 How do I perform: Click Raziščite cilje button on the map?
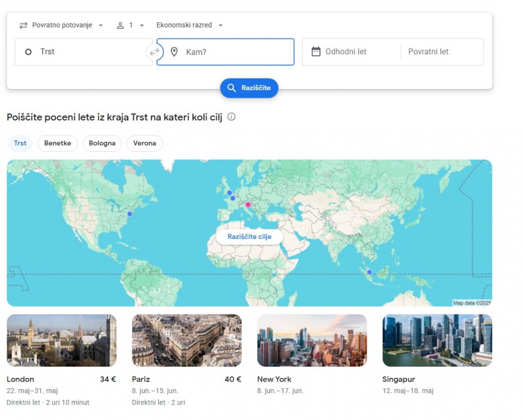tap(249, 237)
